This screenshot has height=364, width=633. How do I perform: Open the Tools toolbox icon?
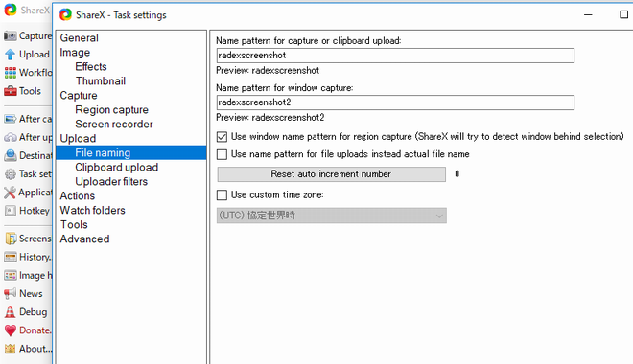point(11,91)
